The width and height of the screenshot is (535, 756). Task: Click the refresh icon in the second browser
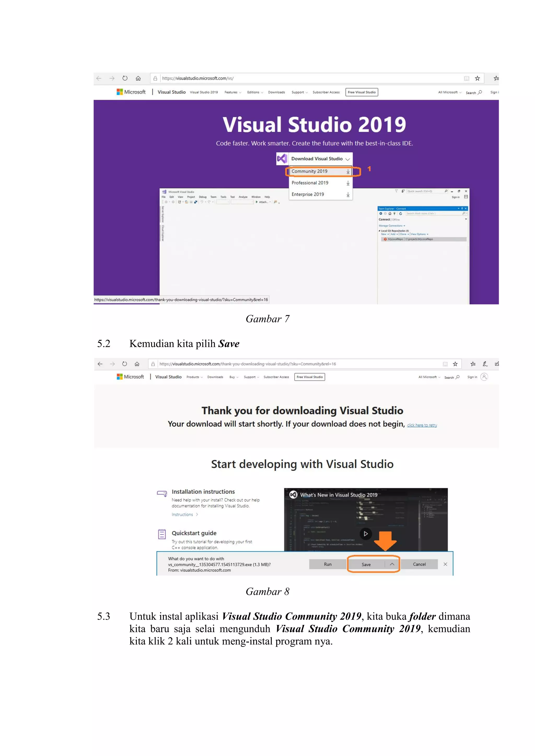pyautogui.click(x=125, y=364)
